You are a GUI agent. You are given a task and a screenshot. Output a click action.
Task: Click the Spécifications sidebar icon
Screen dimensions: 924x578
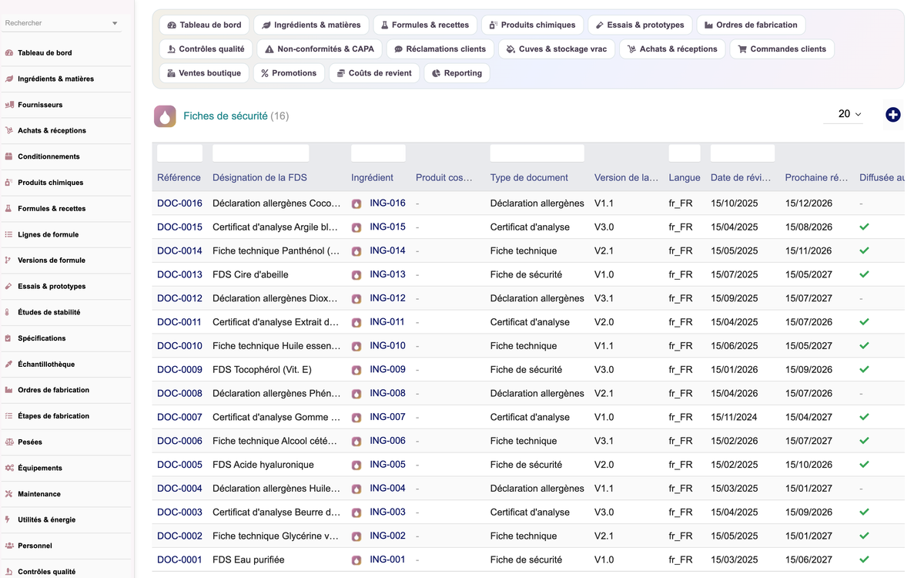click(x=9, y=338)
